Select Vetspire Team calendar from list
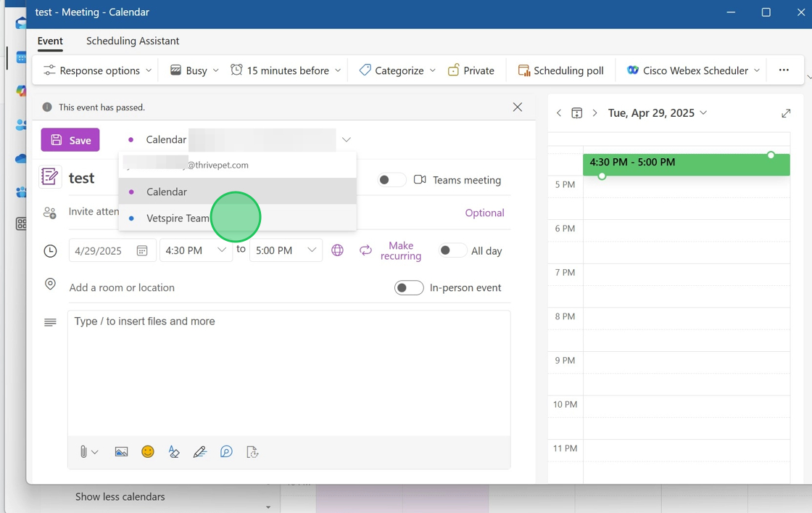The height and width of the screenshot is (513, 812). pyautogui.click(x=178, y=218)
